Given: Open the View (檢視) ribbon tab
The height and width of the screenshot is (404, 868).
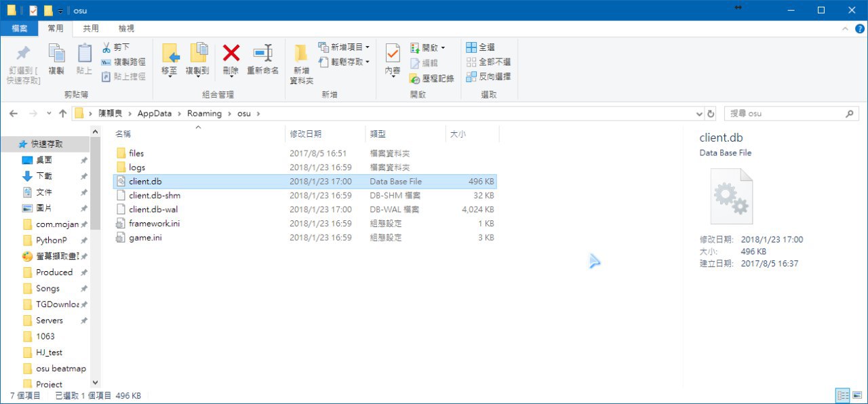Looking at the screenshot, I should tap(126, 28).
